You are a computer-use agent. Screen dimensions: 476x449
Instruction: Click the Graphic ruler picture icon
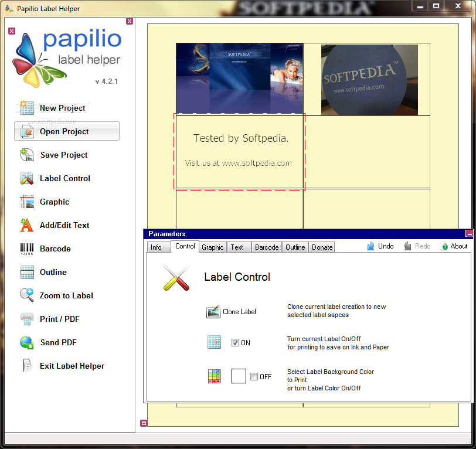[x=27, y=202]
